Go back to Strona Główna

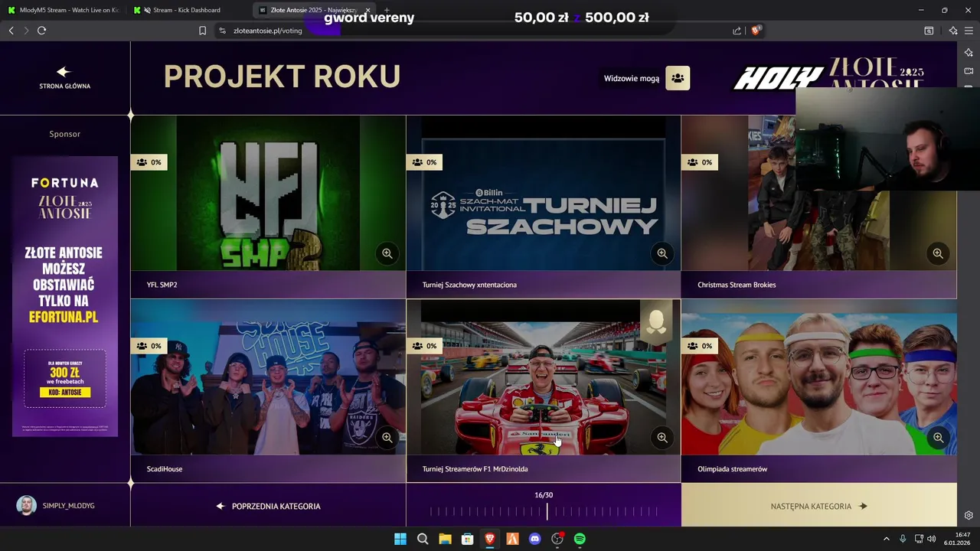[64, 77]
